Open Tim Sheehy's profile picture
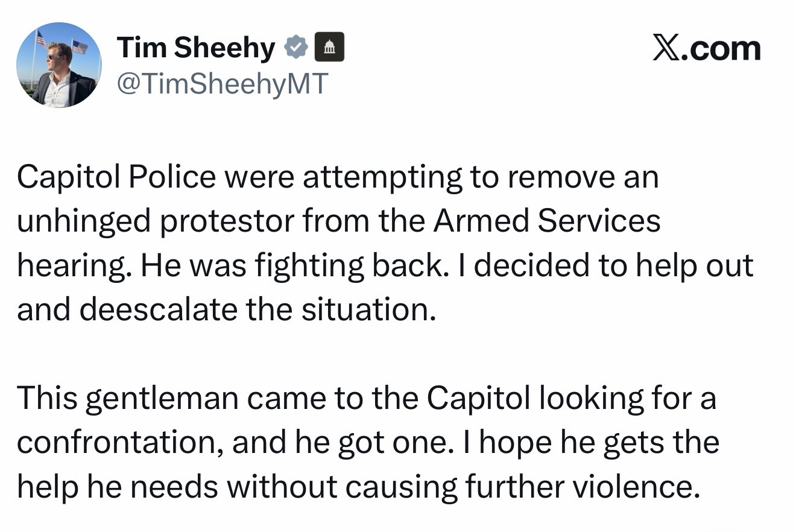 pos(59,65)
